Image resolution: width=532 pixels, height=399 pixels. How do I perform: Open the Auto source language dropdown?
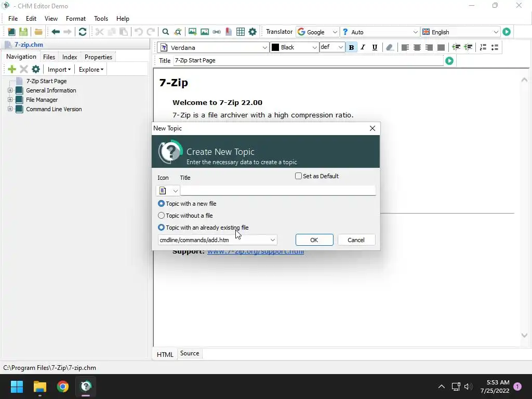(415, 32)
